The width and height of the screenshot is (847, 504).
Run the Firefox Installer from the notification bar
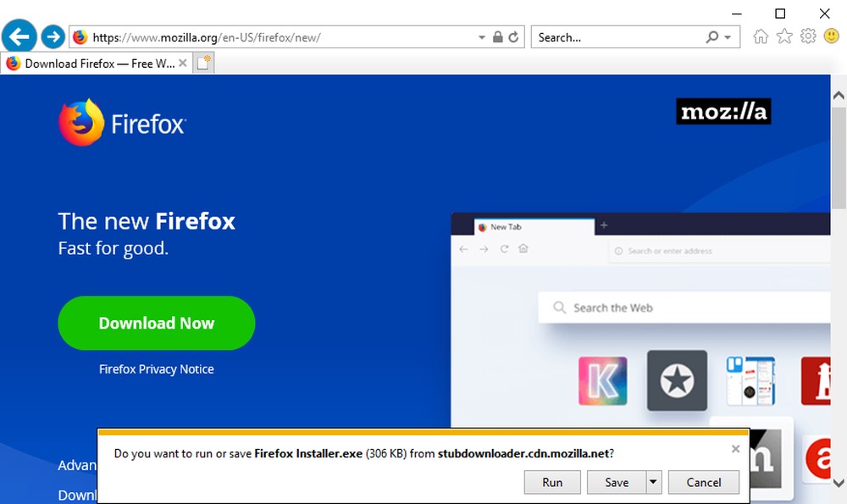point(552,482)
